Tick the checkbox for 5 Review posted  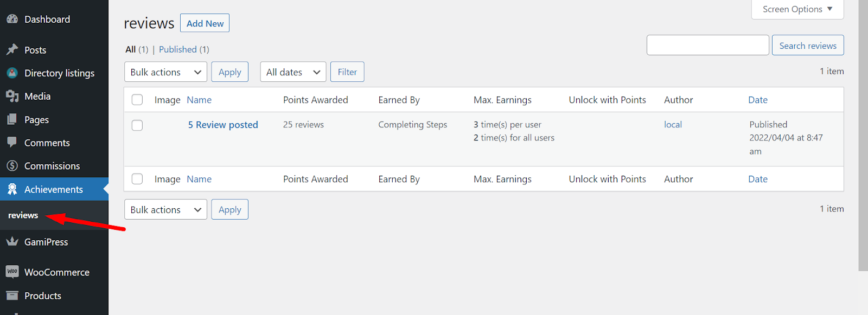[x=137, y=125]
